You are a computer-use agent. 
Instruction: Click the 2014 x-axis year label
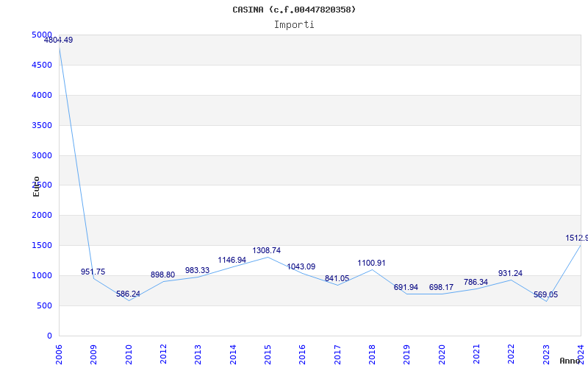click(x=233, y=355)
